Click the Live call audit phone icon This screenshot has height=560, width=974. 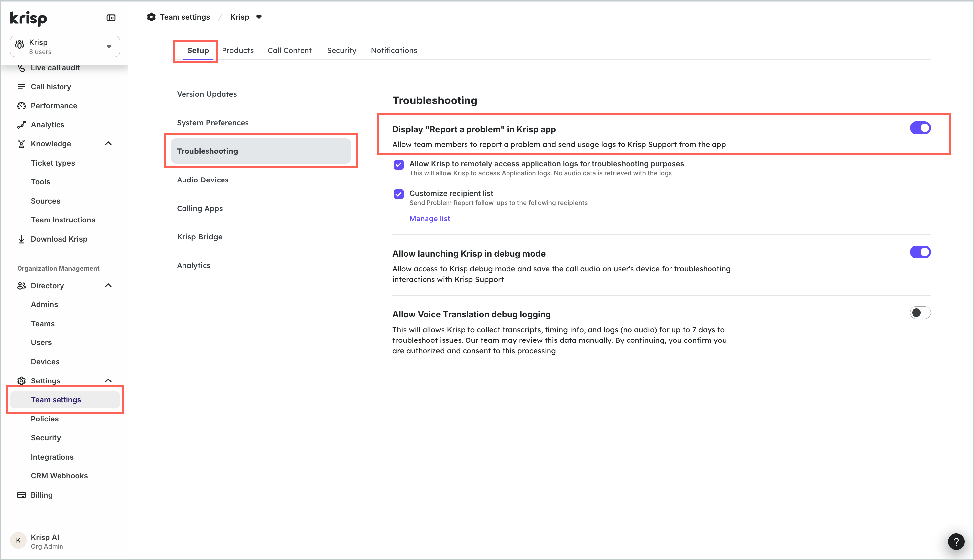click(21, 68)
